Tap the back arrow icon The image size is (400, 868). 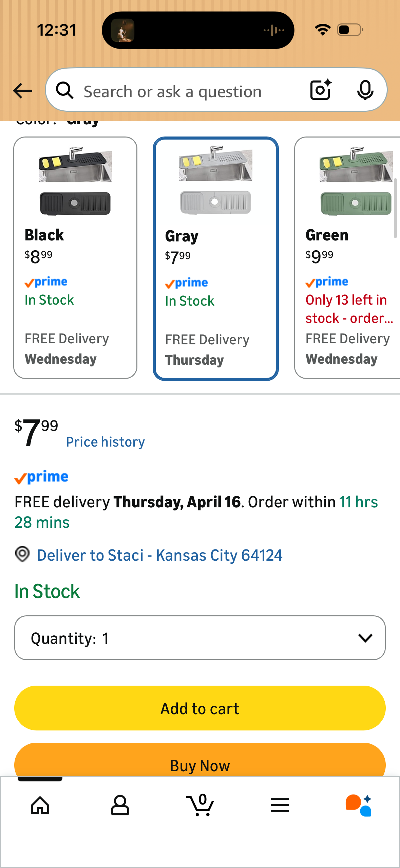(x=22, y=91)
